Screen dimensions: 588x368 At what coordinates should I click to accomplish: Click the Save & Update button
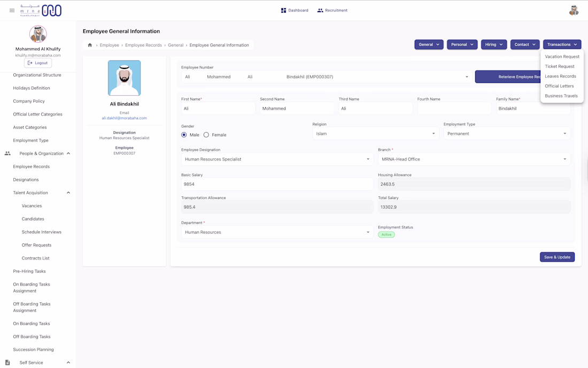click(x=557, y=257)
